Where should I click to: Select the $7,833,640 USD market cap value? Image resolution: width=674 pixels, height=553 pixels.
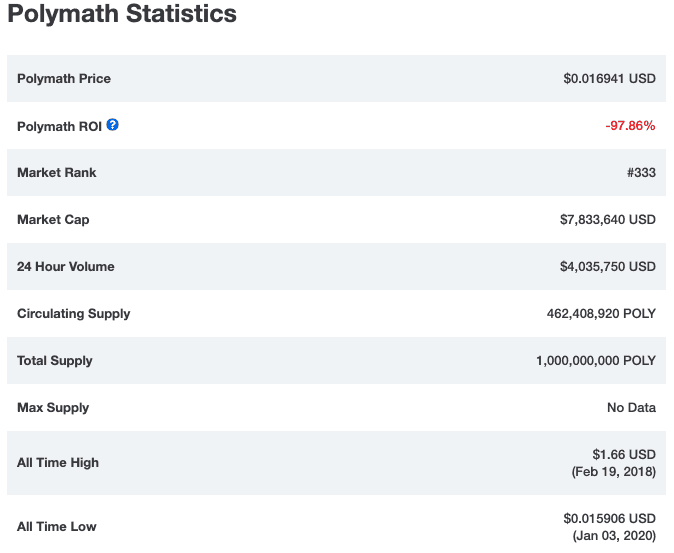pyautogui.click(x=607, y=220)
